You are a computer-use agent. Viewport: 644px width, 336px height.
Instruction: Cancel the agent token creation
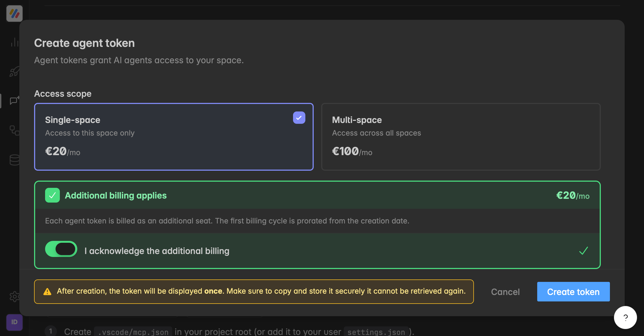(505, 292)
